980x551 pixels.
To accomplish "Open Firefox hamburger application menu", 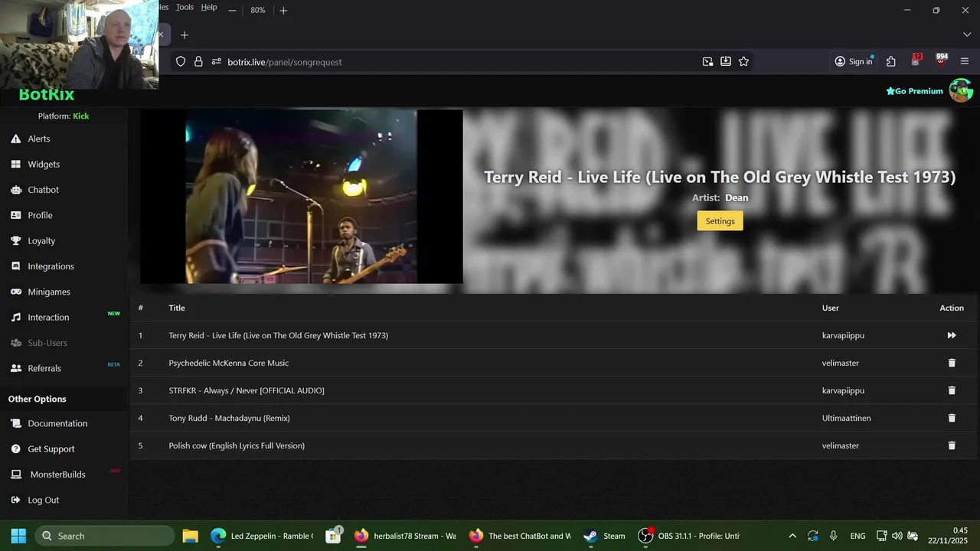I will 965,61.
